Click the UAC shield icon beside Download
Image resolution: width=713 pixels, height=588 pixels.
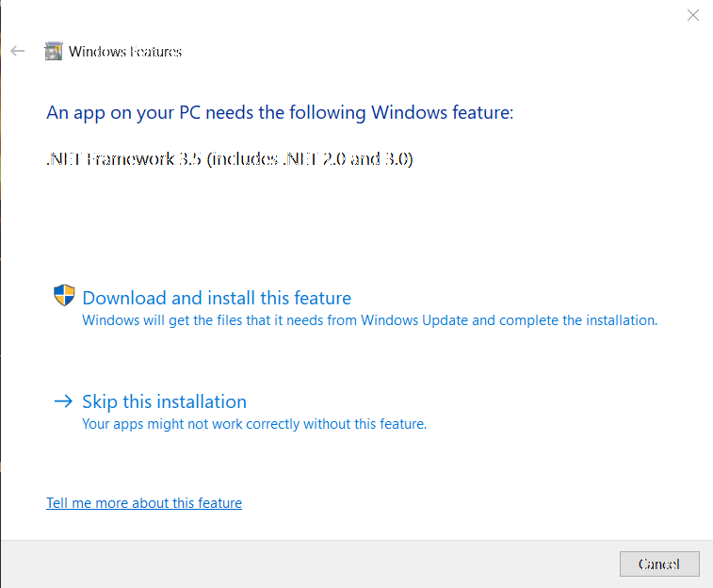(64, 296)
